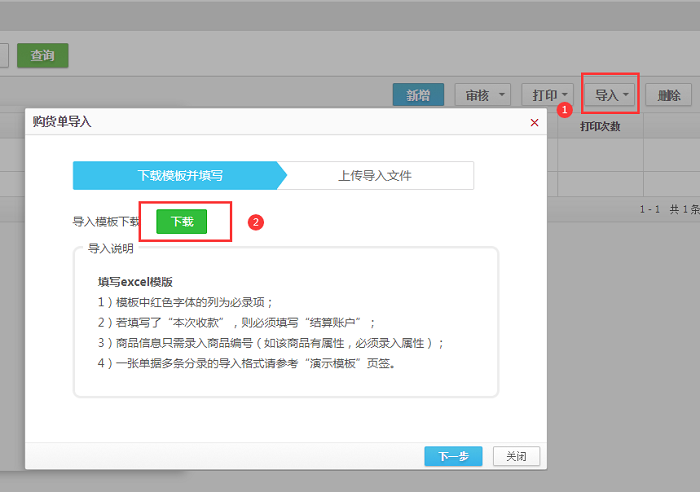The image size is (700, 492).
Task: Open the 审核 dropdown menu
Action: [x=482, y=95]
